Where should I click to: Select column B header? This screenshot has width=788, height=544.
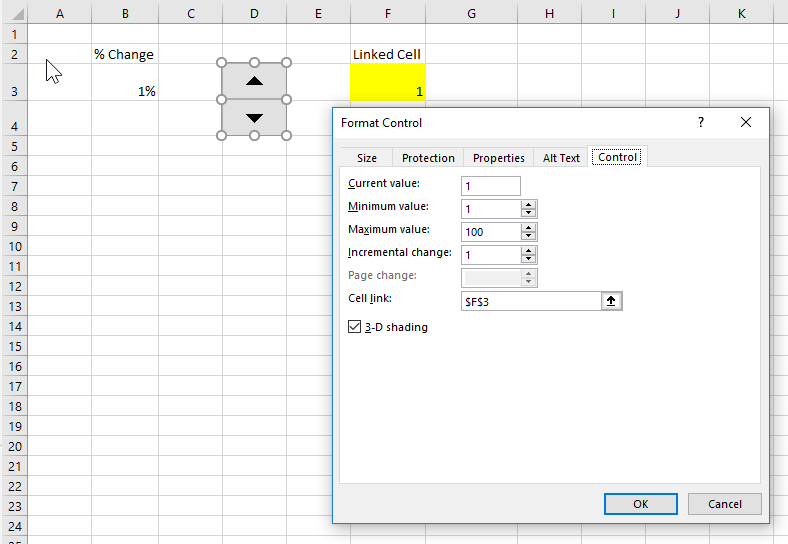125,14
